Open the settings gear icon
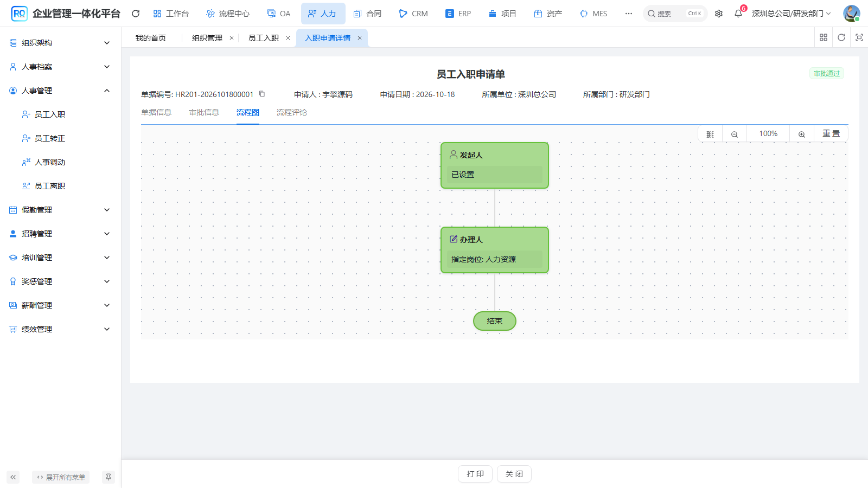This screenshot has height=488, width=868. (719, 14)
